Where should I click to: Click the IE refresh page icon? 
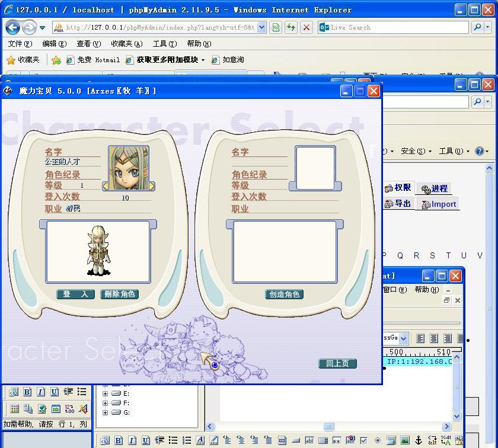[x=291, y=27]
